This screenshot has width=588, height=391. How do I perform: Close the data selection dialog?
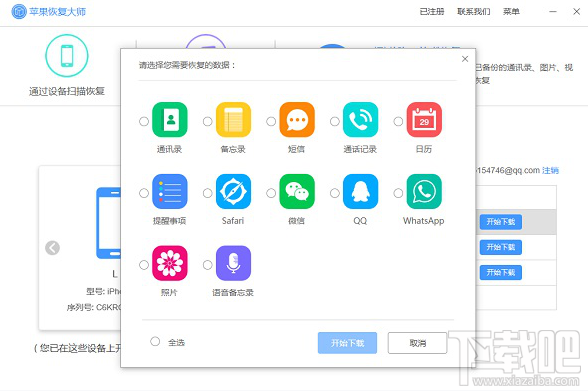[x=465, y=59]
